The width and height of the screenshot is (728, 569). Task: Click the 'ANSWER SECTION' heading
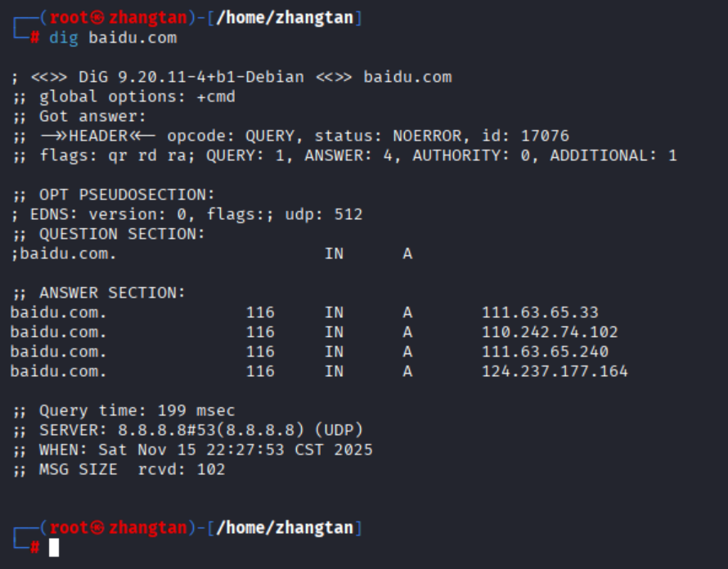112,293
